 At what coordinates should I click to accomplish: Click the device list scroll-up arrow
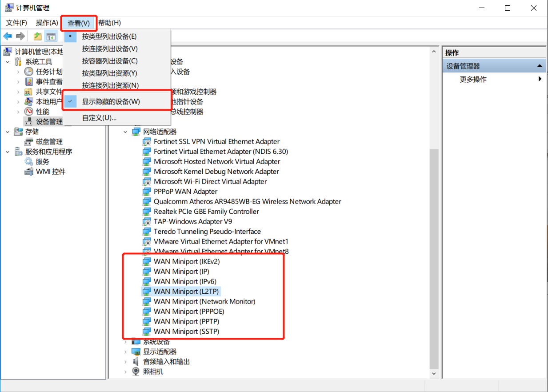pos(434,52)
